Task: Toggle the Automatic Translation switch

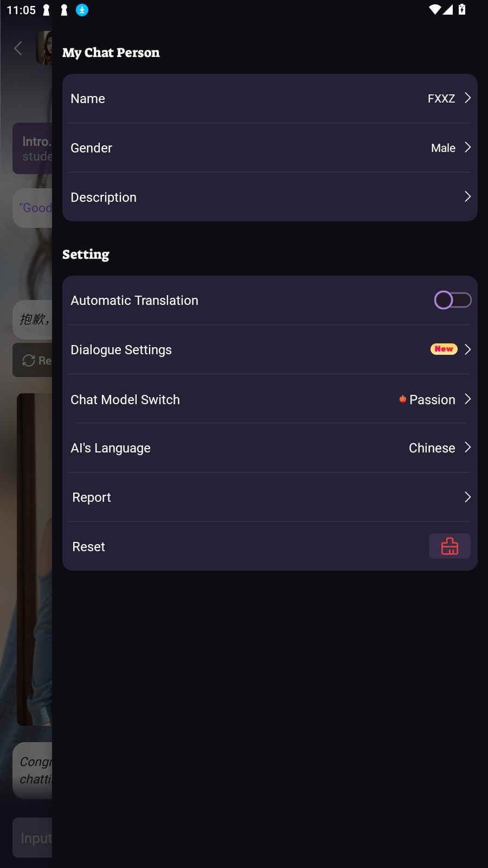Action: tap(452, 300)
